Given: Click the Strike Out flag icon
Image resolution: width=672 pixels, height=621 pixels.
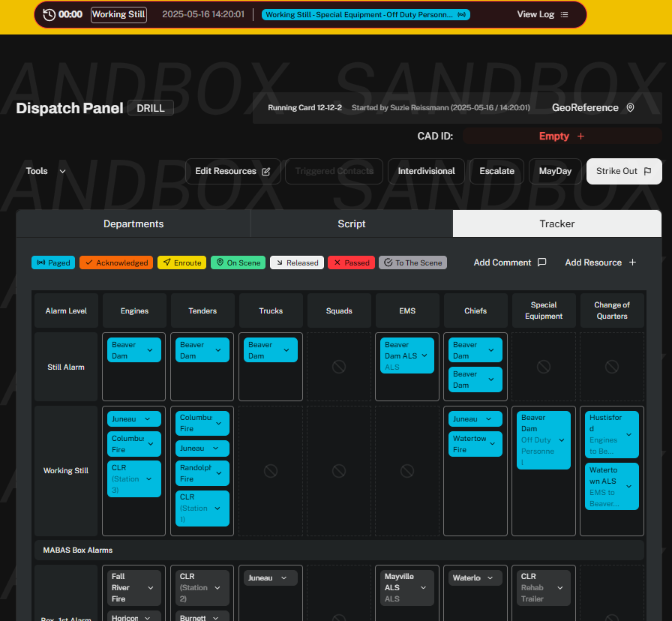Looking at the screenshot, I should click(x=647, y=172).
